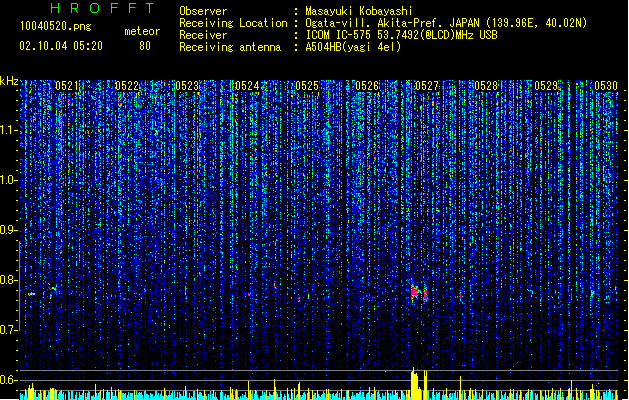Click the 0.6 kHz axis label
629x400 pixels.
click(x=8, y=380)
